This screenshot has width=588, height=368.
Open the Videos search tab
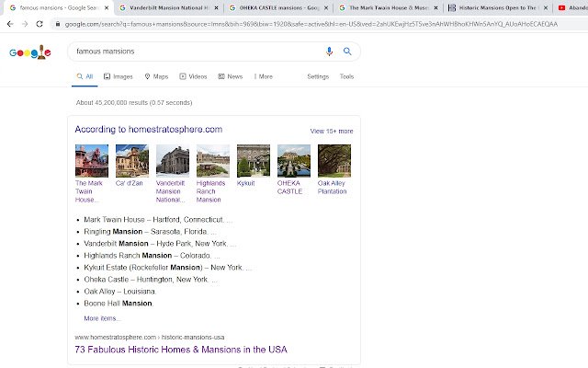point(193,76)
